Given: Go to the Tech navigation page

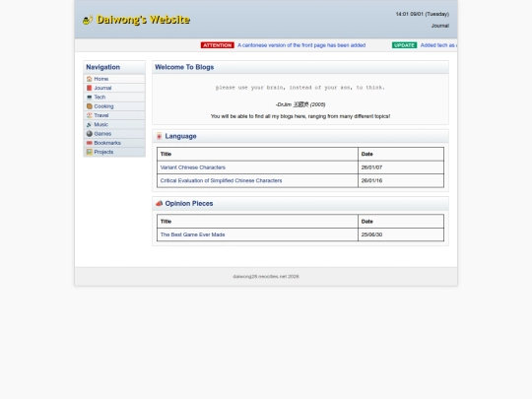Looking at the screenshot, I should click(x=114, y=97).
